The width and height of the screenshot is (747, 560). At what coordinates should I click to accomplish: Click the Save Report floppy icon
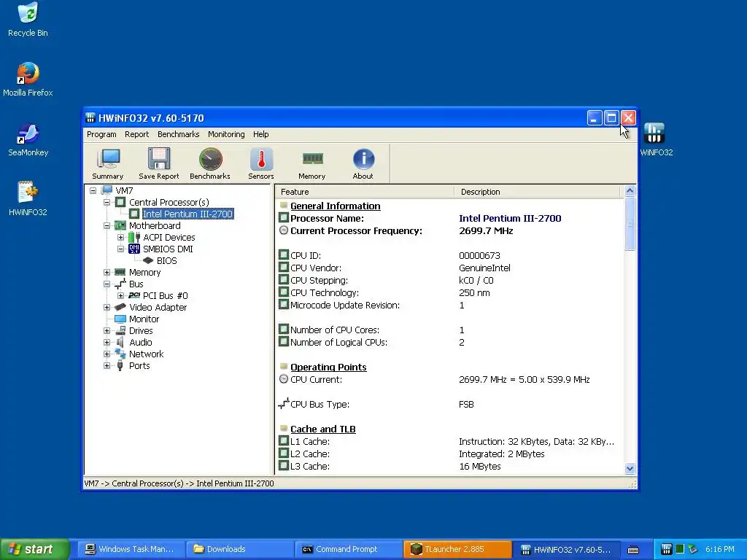click(158, 164)
